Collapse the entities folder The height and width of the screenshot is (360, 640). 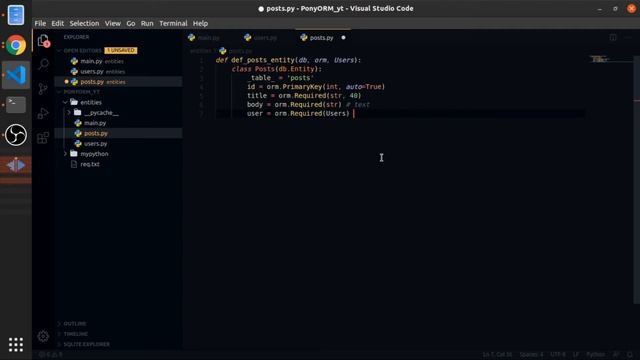65,102
